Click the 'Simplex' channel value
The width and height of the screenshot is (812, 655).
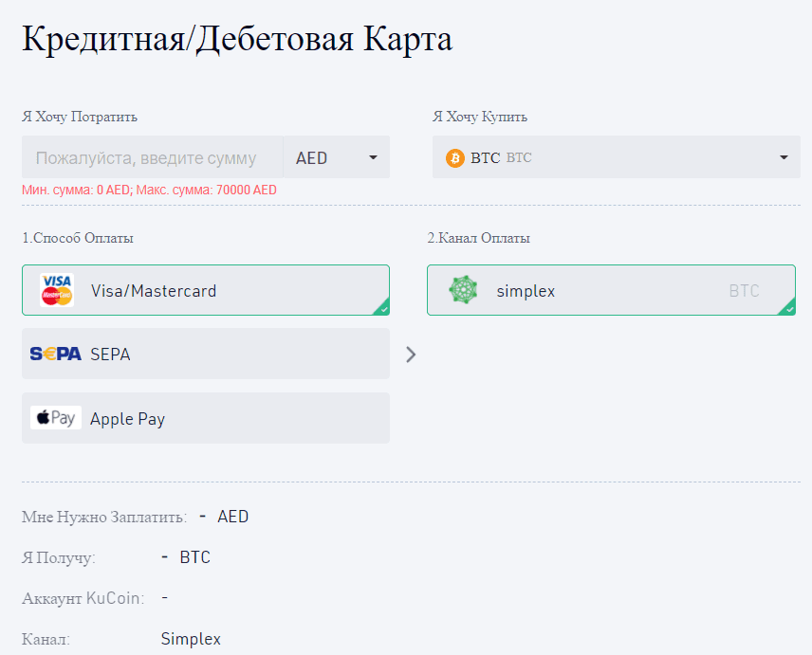tap(191, 639)
